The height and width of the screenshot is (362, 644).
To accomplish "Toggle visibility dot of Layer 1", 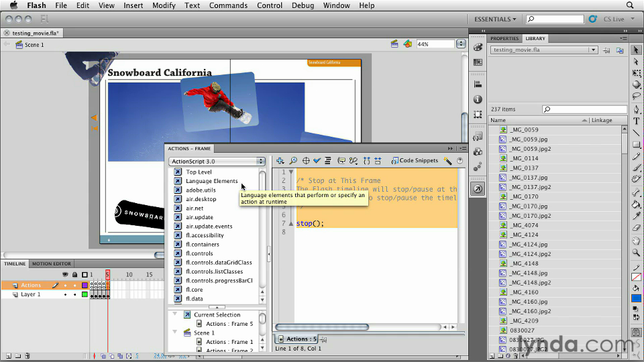I will 65,295.
